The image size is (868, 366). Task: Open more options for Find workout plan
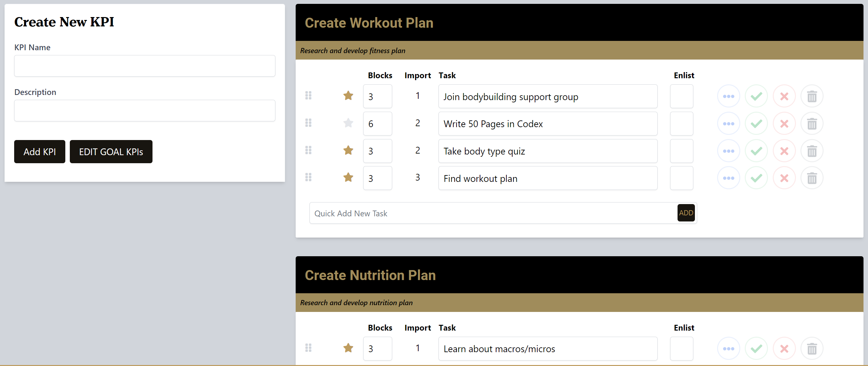point(728,178)
